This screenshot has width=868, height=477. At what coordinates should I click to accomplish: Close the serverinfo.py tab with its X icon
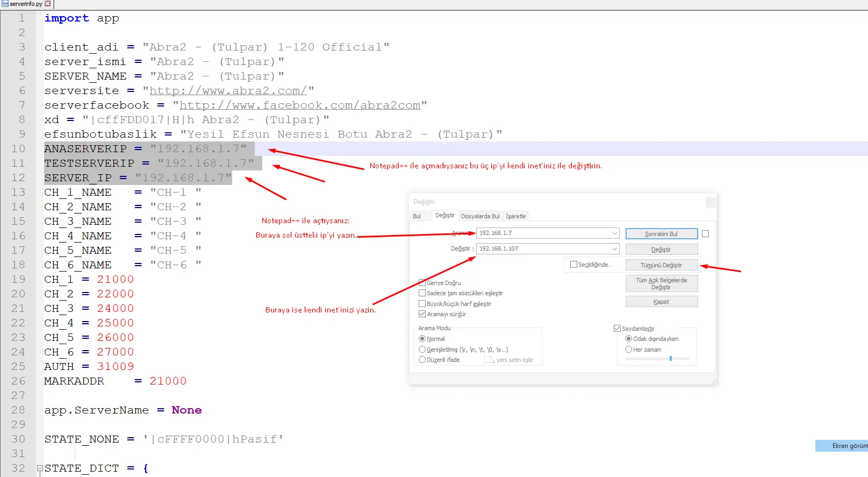(47, 4)
